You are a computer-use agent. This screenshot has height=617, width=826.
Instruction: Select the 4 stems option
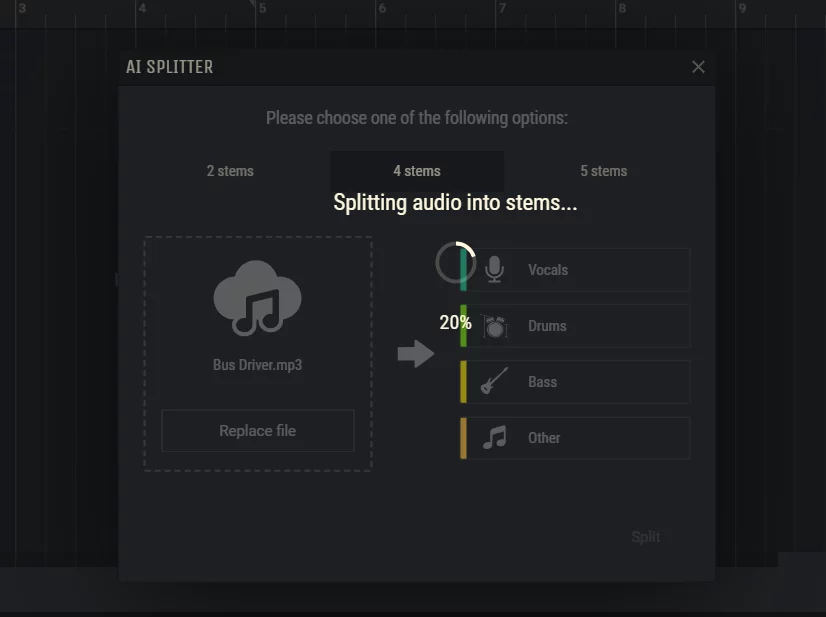point(417,171)
